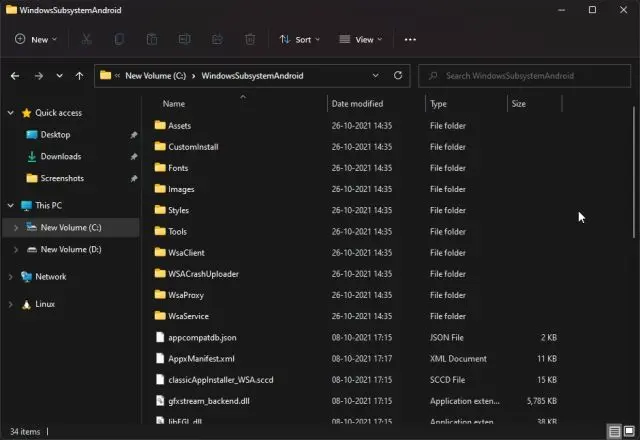This screenshot has height=440, width=640.
Task: Click the Copy icon in toolbar
Action: (x=119, y=40)
